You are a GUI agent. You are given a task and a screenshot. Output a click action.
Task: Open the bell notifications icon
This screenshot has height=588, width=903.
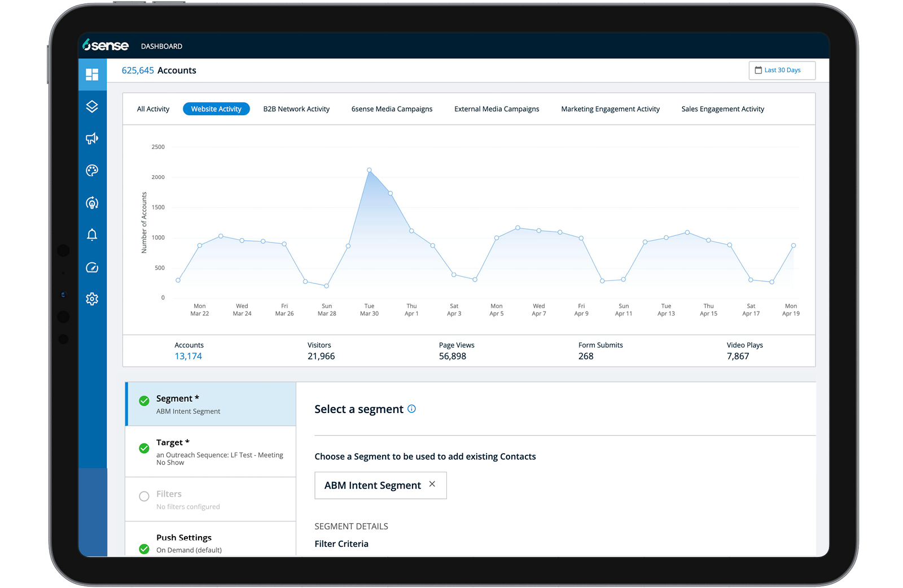click(92, 235)
